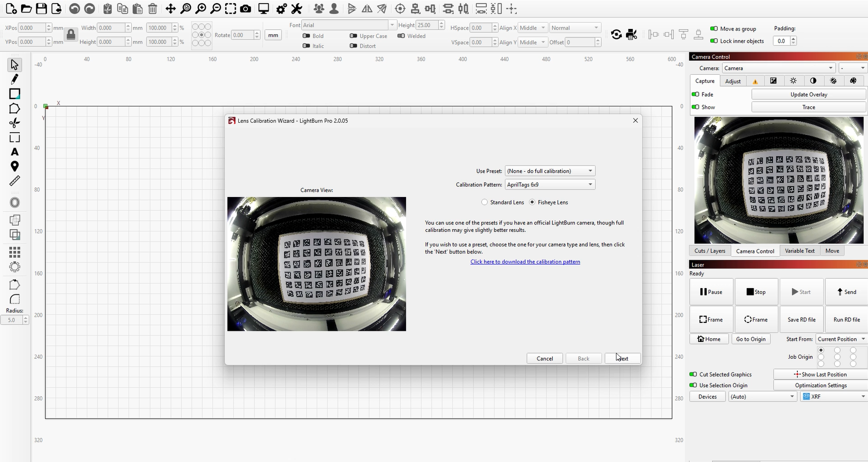868x462 pixels.
Task: Select the Standard Lens radio button
Action: (485, 202)
